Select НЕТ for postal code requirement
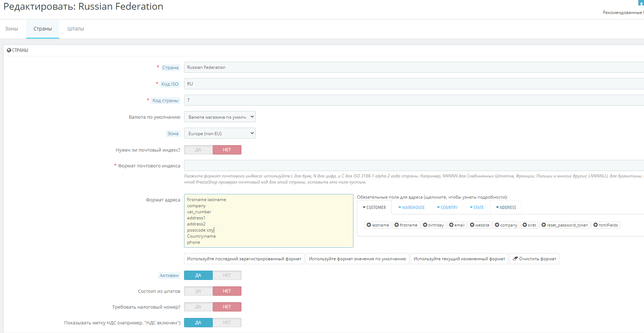644x333 pixels. [x=227, y=150]
